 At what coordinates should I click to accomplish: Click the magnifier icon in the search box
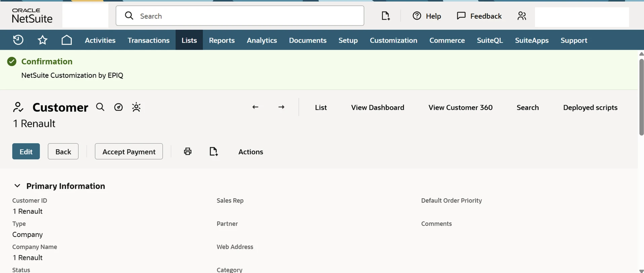(129, 15)
